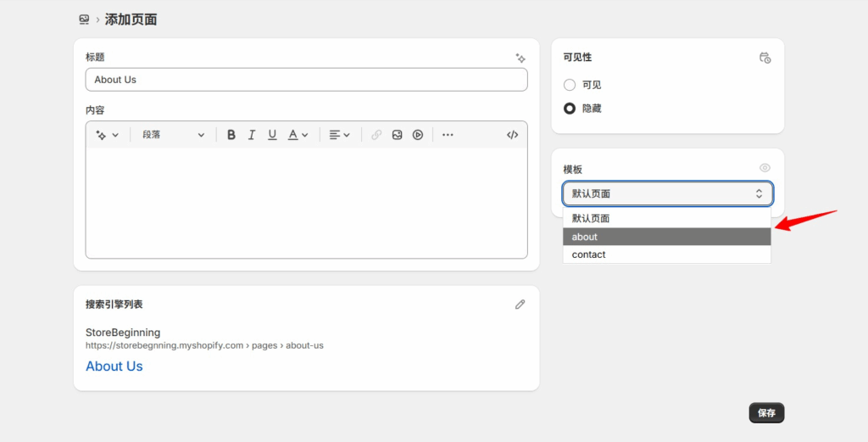
Task: Open visibility schedule calendar icon
Action: click(x=765, y=58)
